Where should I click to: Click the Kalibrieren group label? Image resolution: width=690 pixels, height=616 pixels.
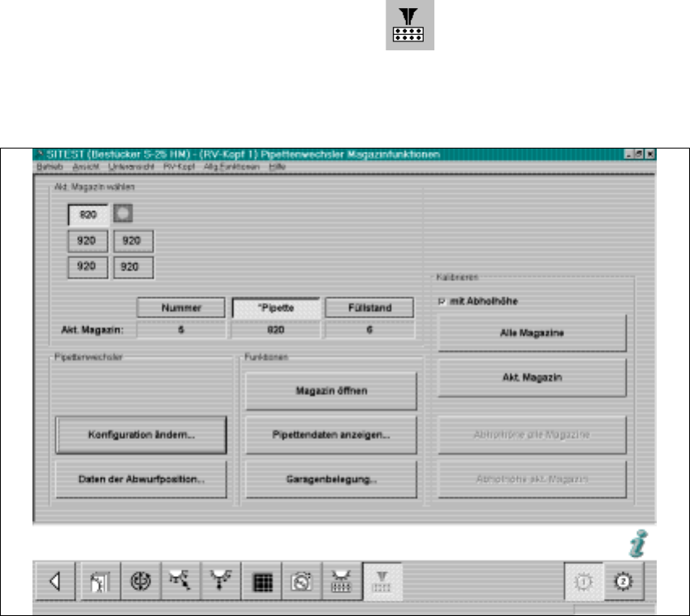[x=457, y=278]
